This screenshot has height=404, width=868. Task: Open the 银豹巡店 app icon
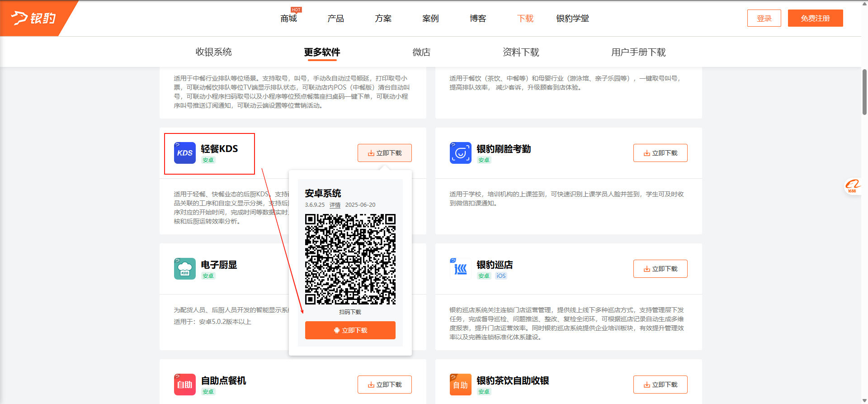461,269
